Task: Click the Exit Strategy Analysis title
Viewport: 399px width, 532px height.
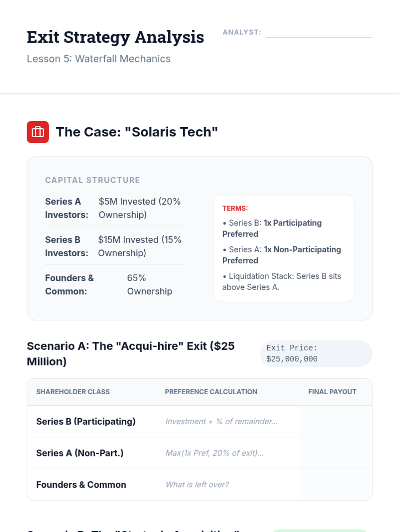Action: click(115, 37)
